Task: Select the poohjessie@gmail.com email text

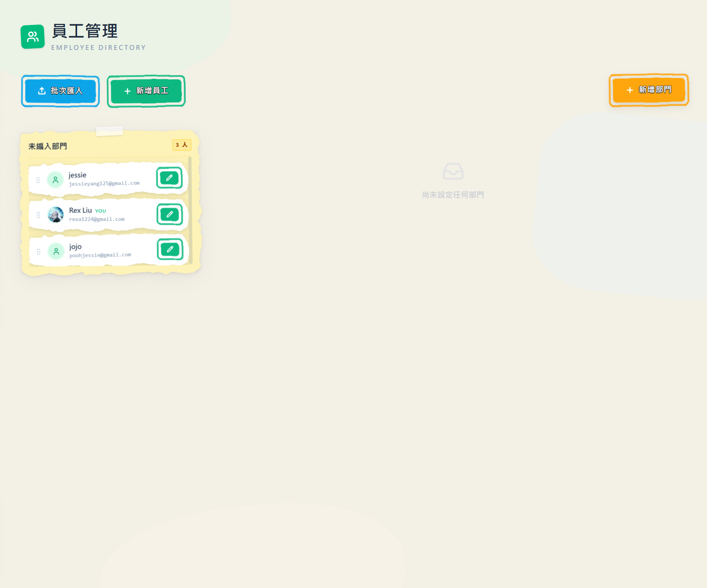Action: pos(100,255)
